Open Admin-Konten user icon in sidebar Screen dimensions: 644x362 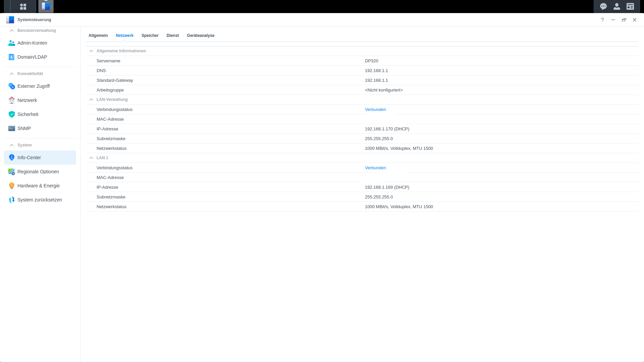(11, 43)
